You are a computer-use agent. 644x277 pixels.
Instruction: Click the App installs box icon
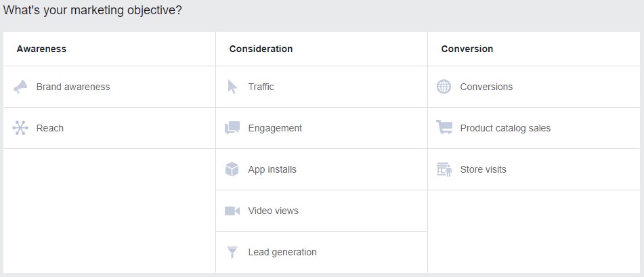pos(232,169)
